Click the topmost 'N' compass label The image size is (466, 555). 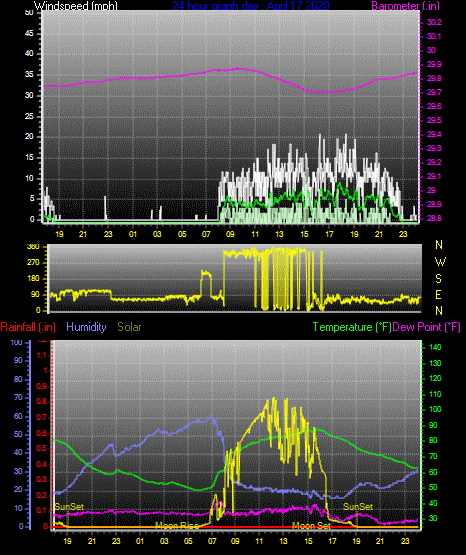pos(439,245)
